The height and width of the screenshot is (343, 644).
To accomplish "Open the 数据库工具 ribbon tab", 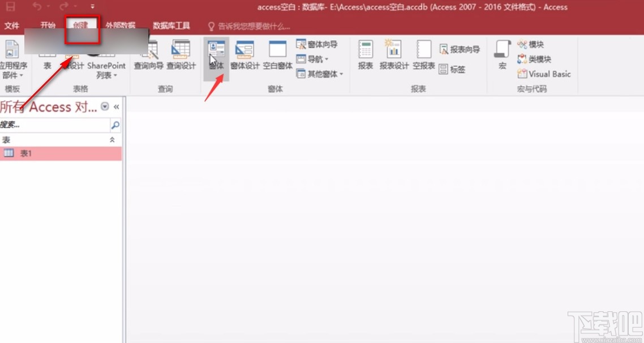I will click(x=171, y=25).
